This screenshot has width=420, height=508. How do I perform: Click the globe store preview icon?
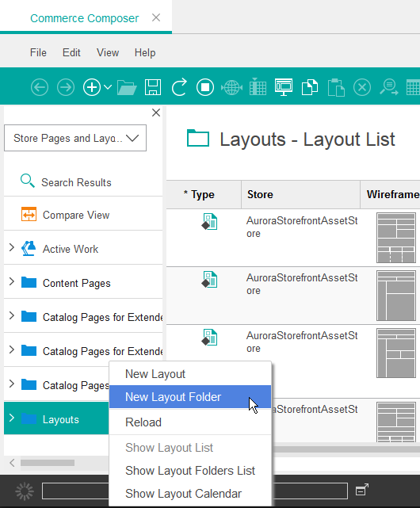pos(231,87)
